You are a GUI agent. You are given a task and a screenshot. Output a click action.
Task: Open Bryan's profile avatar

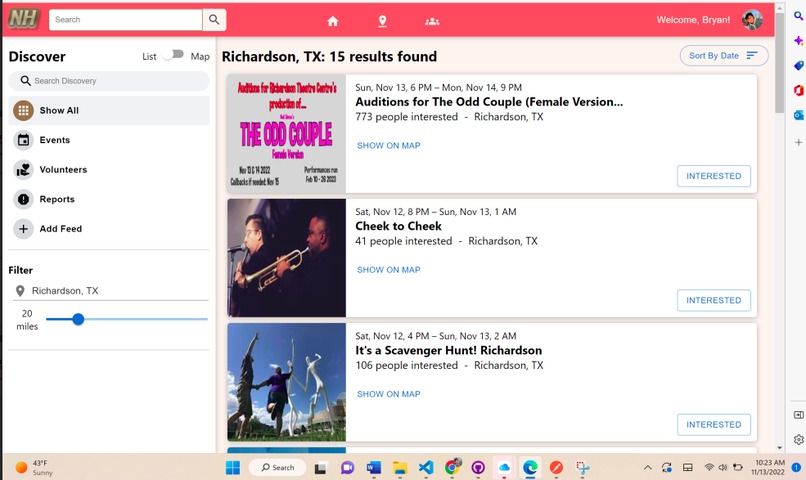tap(752, 20)
